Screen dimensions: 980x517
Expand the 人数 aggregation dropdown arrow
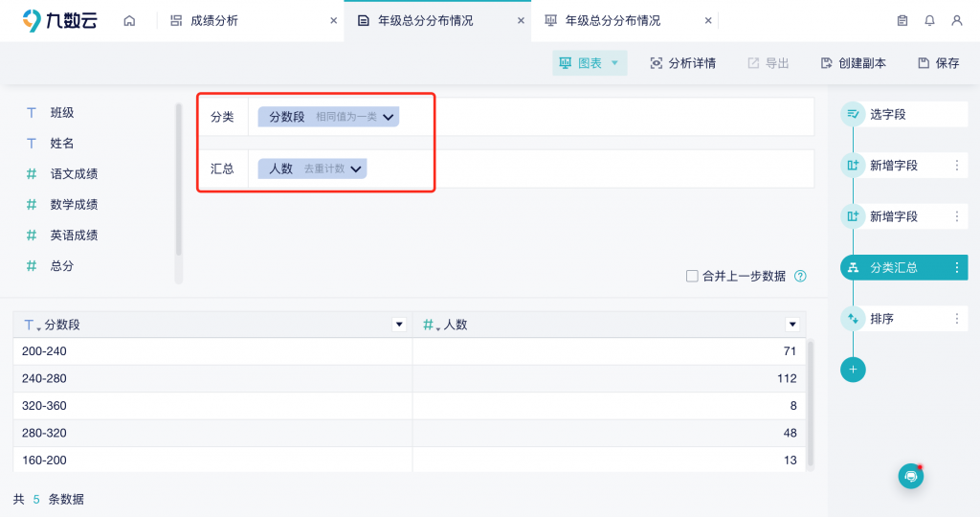point(356,169)
